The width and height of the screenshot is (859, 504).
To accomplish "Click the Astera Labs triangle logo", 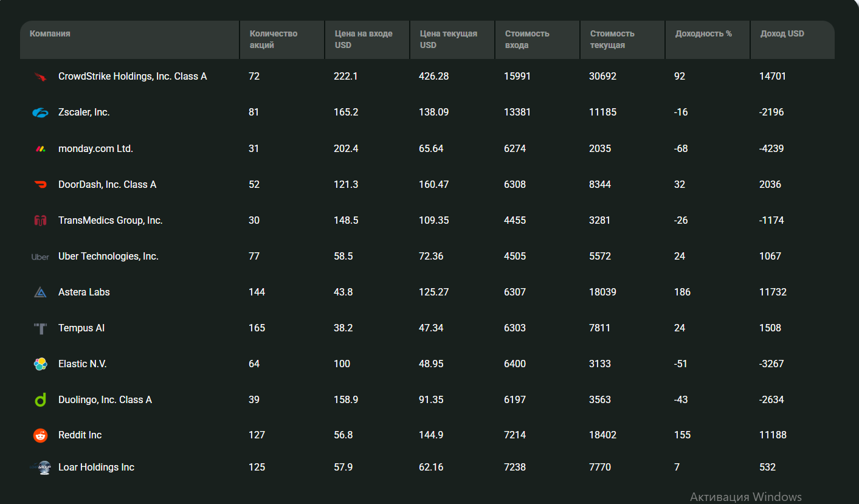I will click(x=40, y=292).
